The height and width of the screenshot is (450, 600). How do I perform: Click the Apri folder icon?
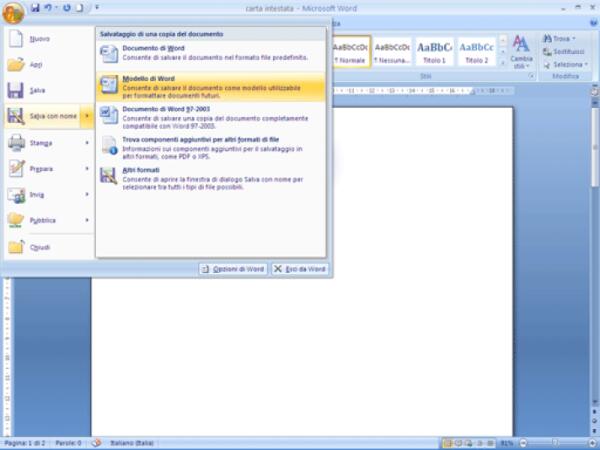[16, 64]
